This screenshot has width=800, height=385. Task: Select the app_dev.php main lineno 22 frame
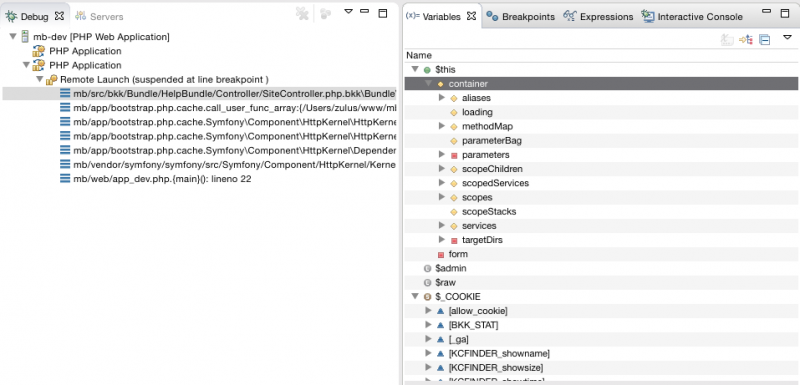pos(162,179)
